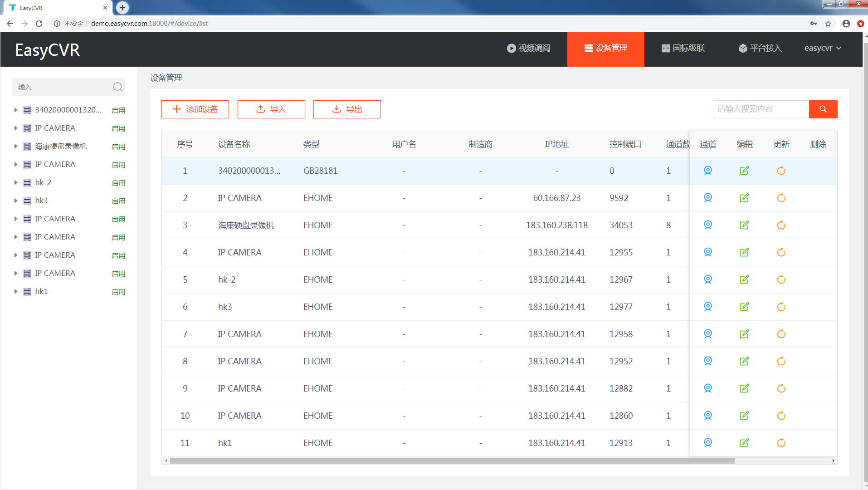868x490 pixels.
Task: Edit the 海康硬盘录像机 device row
Action: (744, 225)
